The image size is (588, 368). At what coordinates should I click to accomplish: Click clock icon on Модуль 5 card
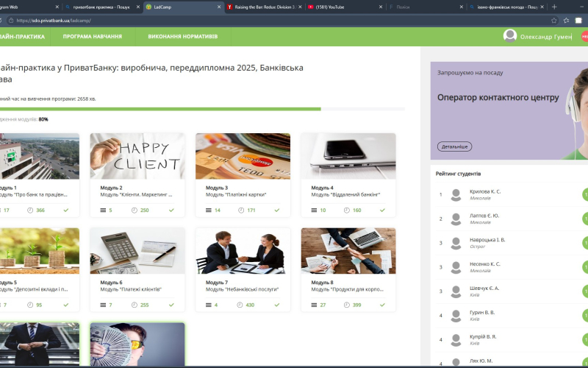(30, 305)
